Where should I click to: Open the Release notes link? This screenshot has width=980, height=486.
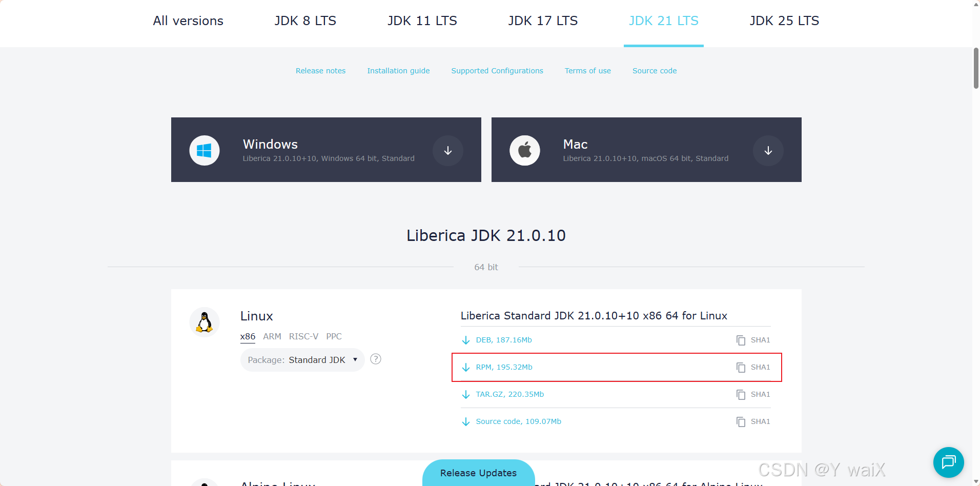(x=320, y=71)
